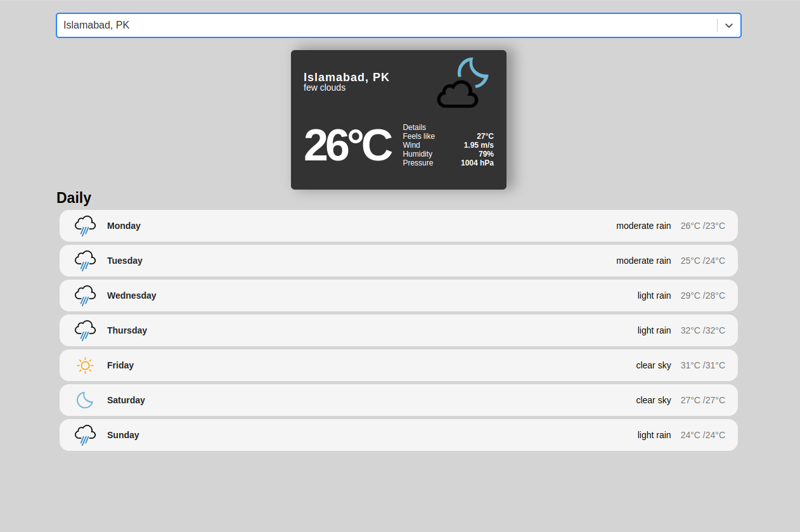This screenshot has width=800, height=532.
Task: Click the 26°C /23°C temperature range
Action: coord(703,226)
